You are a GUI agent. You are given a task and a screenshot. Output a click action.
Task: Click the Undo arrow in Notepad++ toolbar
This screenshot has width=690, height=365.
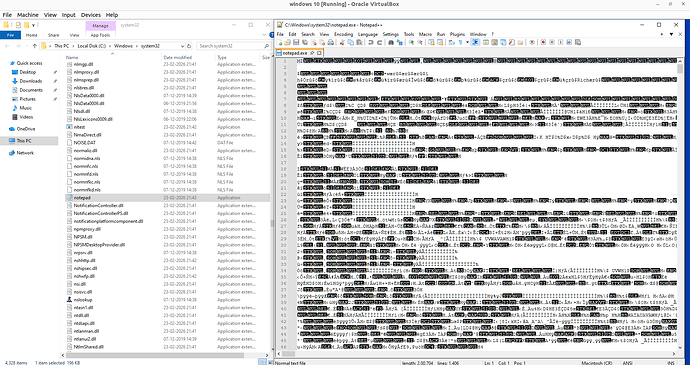[371, 42]
